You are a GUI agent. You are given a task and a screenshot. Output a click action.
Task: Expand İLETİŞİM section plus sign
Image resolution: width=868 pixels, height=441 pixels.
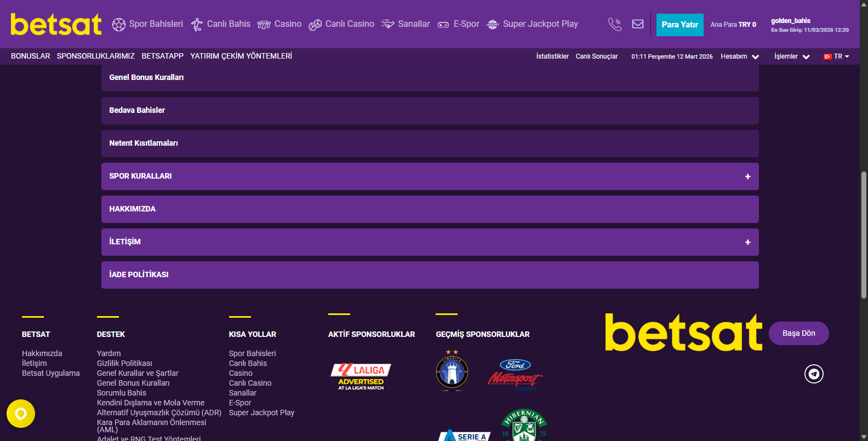point(747,242)
